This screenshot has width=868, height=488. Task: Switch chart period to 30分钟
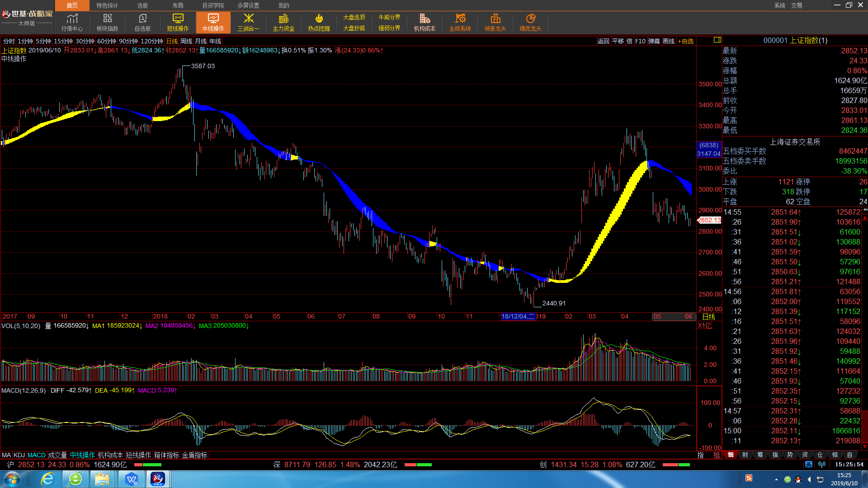pos(85,41)
